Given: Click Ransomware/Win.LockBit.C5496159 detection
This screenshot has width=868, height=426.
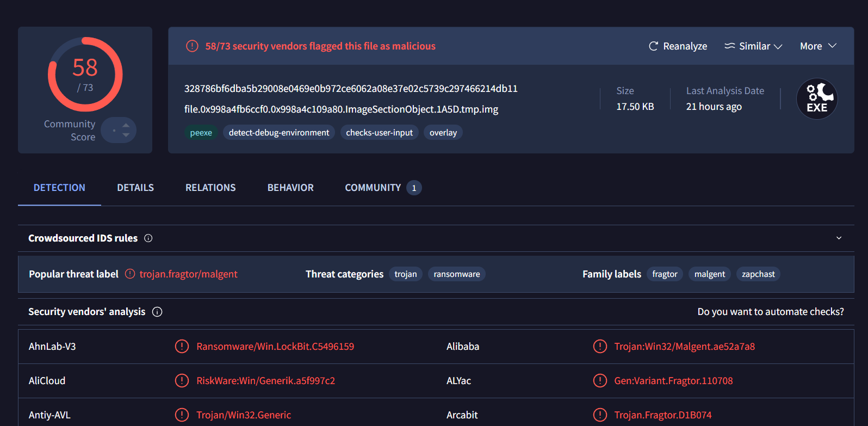Looking at the screenshot, I should click(275, 347).
